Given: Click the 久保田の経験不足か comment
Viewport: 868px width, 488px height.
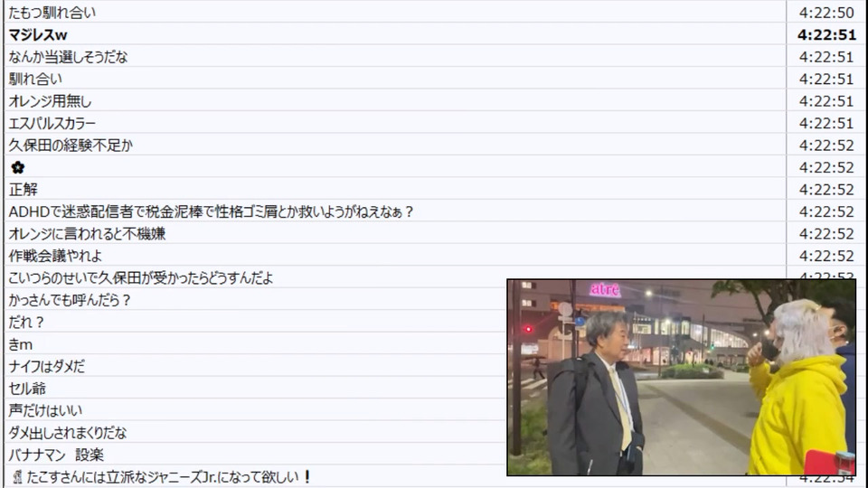Looking at the screenshot, I should (71, 145).
